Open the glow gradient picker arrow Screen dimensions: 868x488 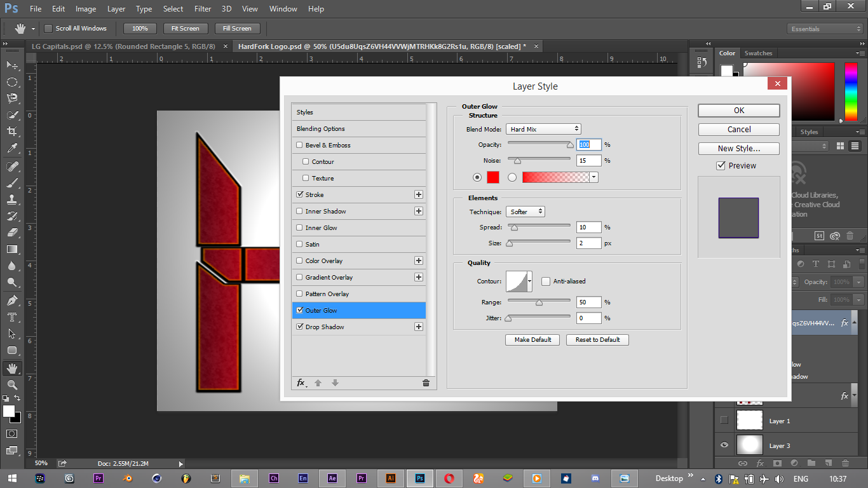pyautogui.click(x=594, y=177)
